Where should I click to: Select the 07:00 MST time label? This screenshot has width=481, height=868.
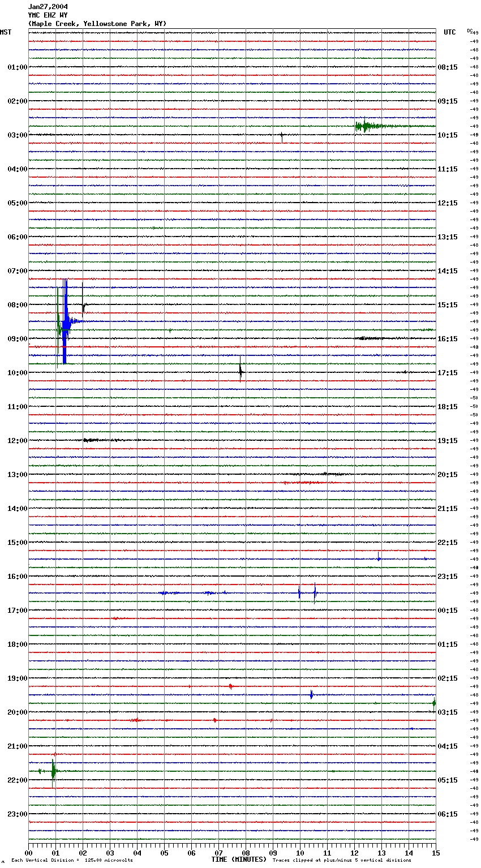(18, 271)
